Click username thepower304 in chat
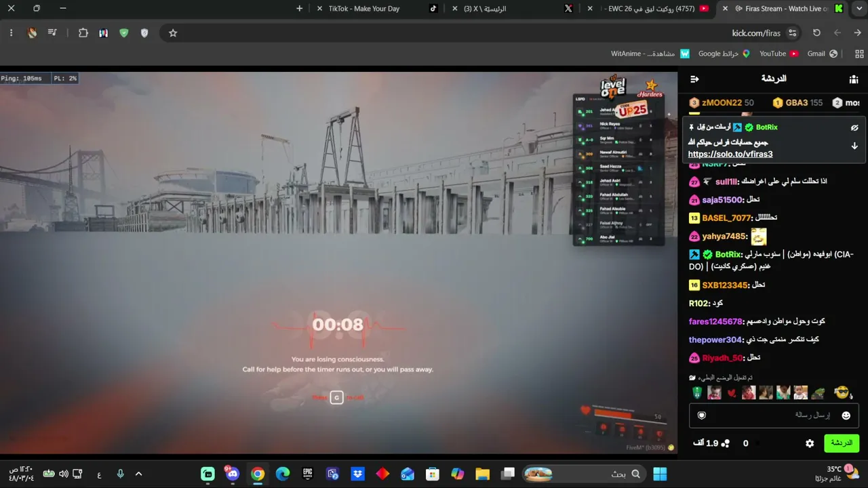 715,340
